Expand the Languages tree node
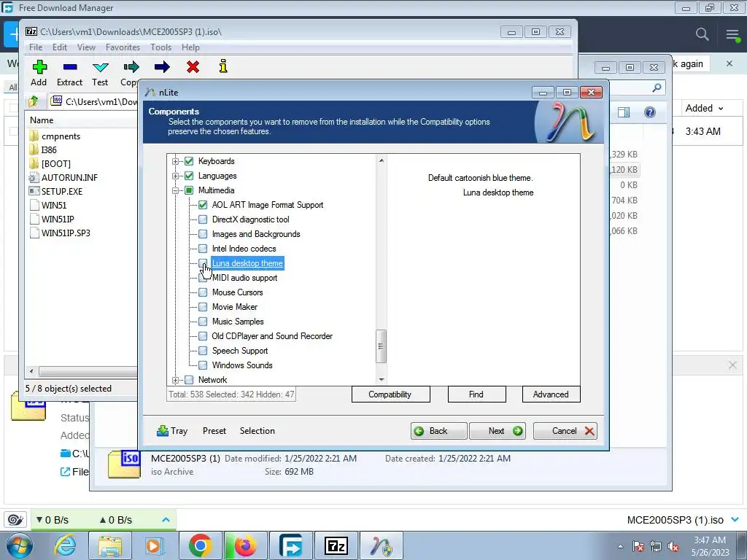Viewport: 747px width, 560px height. [x=175, y=176]
